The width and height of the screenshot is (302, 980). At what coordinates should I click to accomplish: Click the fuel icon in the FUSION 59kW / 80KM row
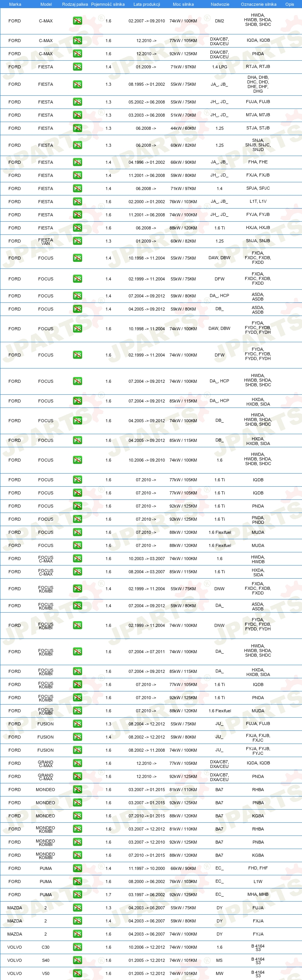pyautogui.click(x=77, y=737)
